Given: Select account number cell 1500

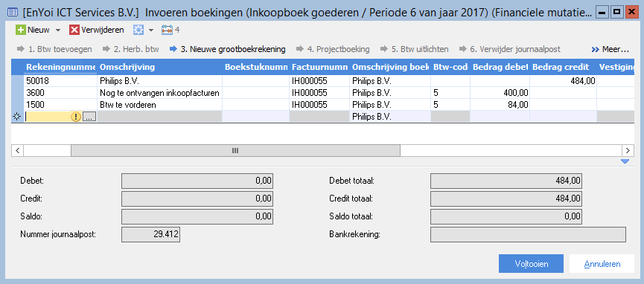Looking at the screenshot, I should [61, 105].
